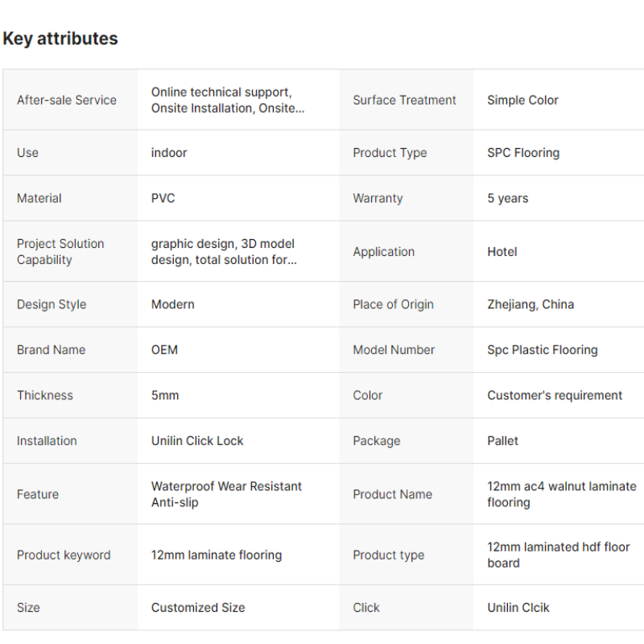Click Waterproof Wear Resistant Anti-slip feature text

click(x=226, y=494)
